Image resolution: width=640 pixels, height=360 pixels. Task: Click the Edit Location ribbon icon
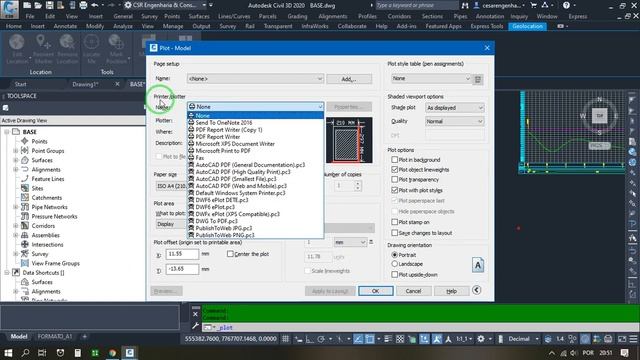click(x=17, y=49)
